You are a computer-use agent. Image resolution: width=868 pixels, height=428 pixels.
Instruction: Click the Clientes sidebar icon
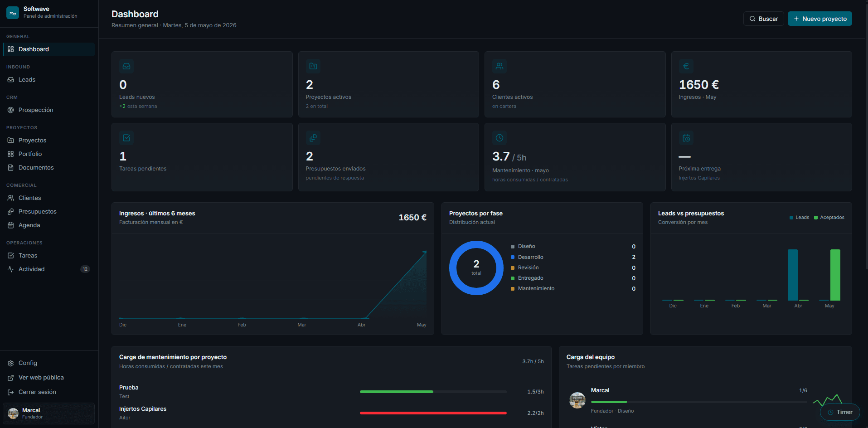click(x=11, y=198)
